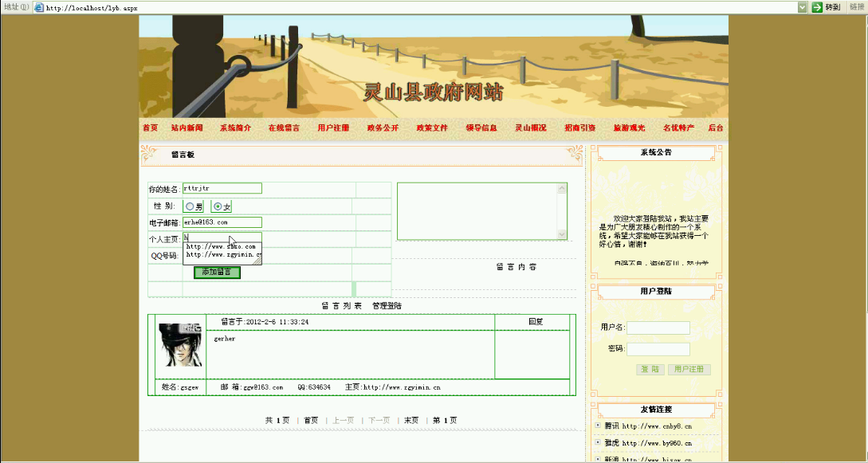Screen dimensions: 868x463
Task: Open 用户注册 in the top navigation bar
Action: point(333,128)
